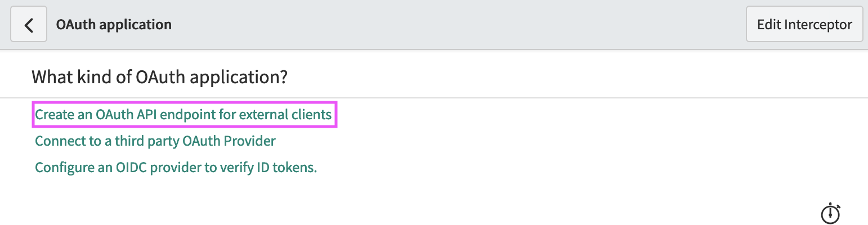Click the OAuth application header title
This screenshot has width=868, height=225.
tap(114, 25)
